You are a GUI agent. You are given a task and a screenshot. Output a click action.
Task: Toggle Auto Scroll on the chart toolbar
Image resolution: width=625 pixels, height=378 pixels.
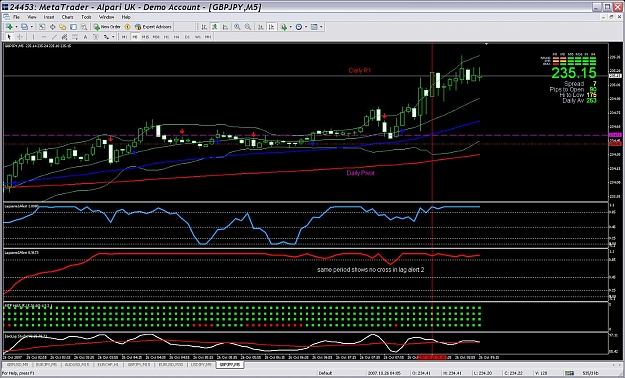tap(260, 27)
